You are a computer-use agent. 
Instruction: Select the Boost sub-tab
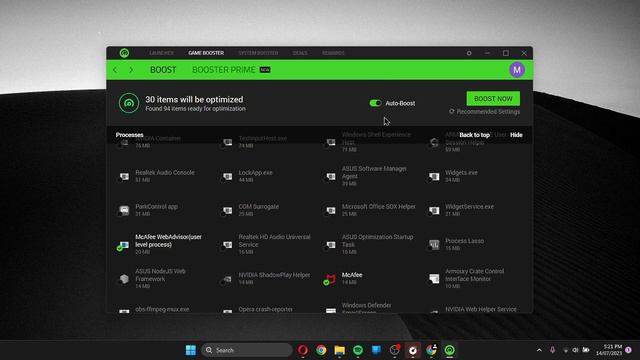[x=163, y=70]
